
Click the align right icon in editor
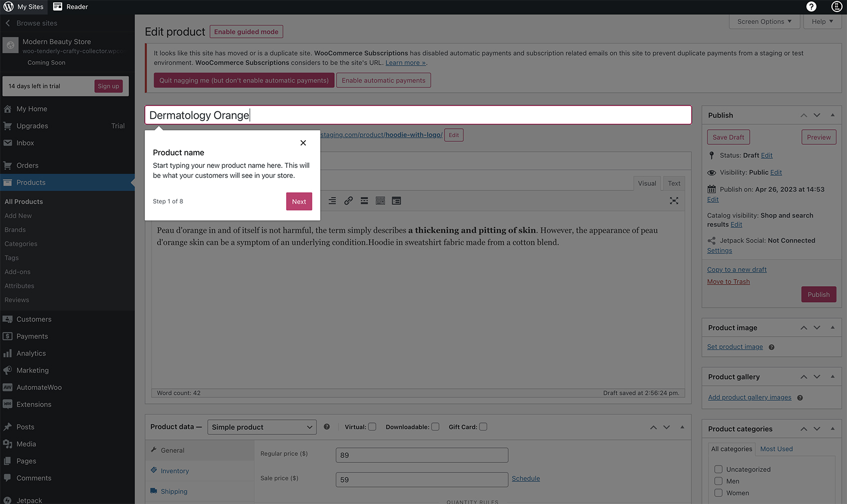pyautogui.click(x=332, y=201)
